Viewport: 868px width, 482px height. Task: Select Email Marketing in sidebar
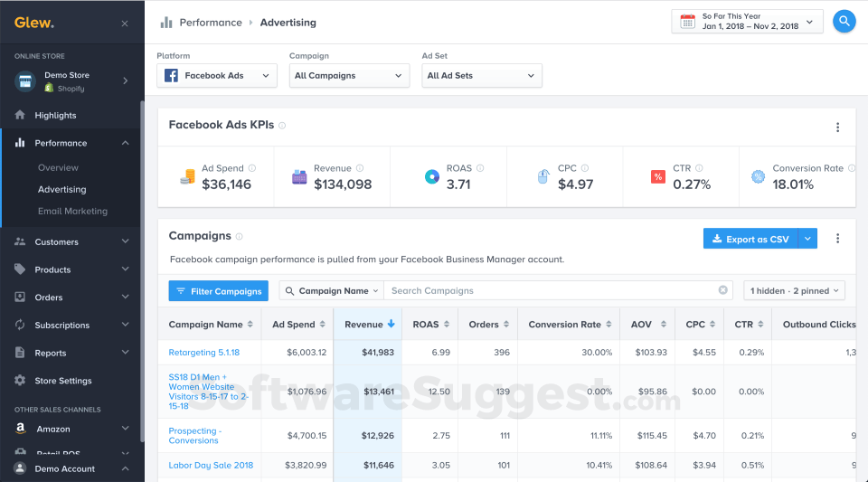click(x=72, y=212)
